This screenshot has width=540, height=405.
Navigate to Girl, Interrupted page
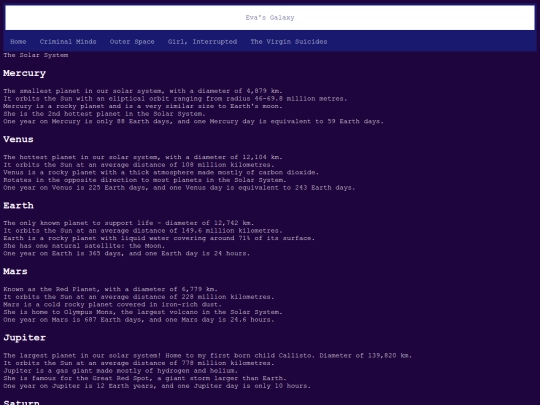[x=202, y=42]
